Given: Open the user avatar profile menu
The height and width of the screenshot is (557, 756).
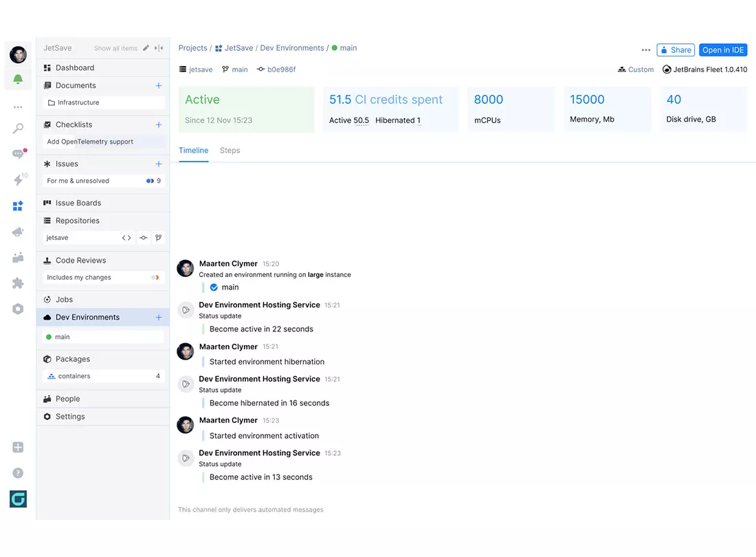Looking at the screenshot, I should tap(18, 54).
